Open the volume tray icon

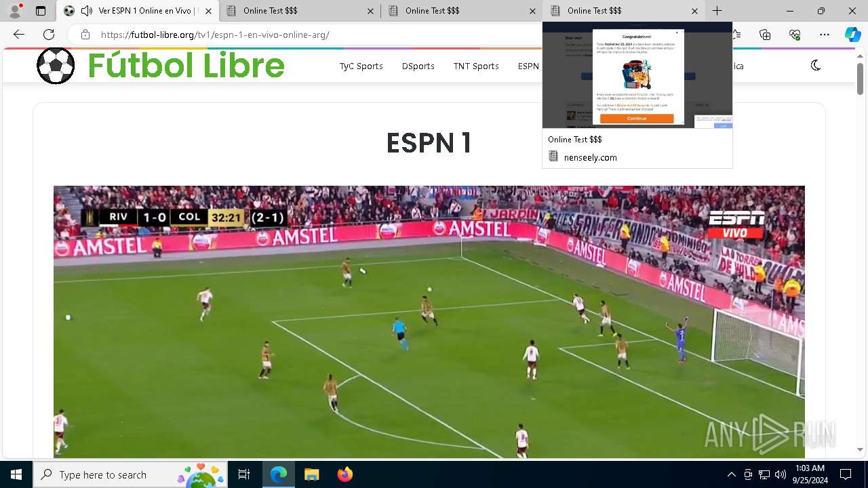point(781,474)
